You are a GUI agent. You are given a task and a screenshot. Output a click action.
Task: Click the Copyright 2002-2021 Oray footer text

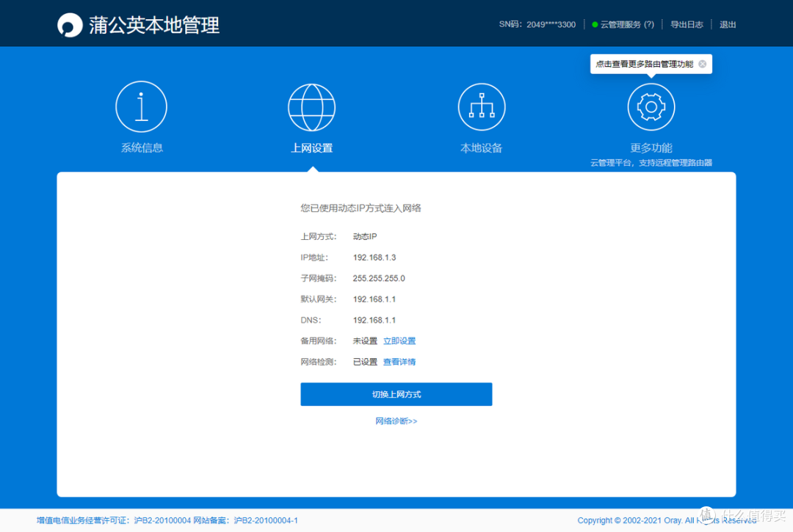[x=667, y=520]
